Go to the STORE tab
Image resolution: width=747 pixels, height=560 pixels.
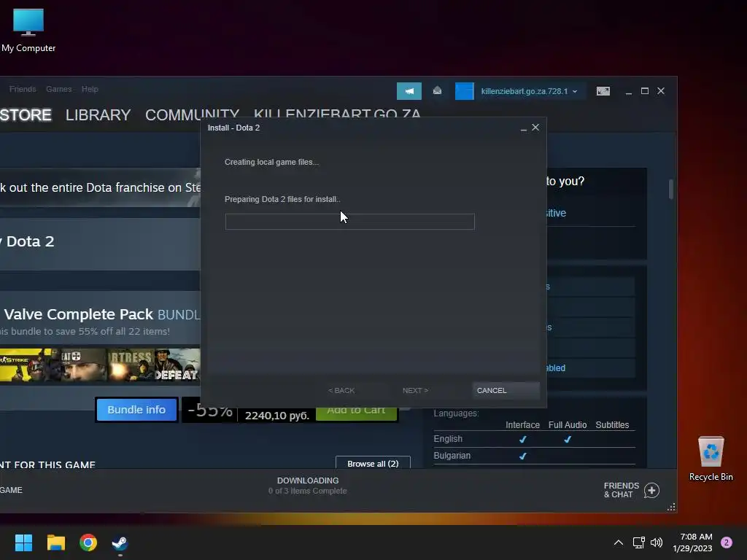point(26,114)
